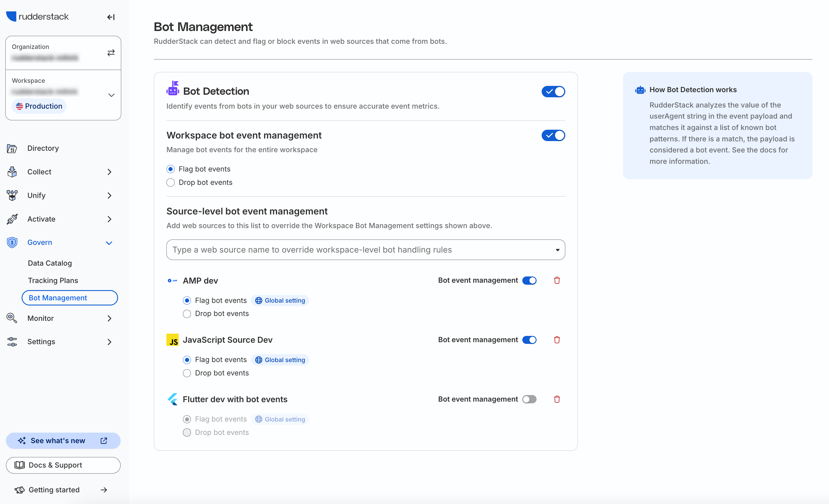Open Tracking Plans under Govern

click(53, 281)
